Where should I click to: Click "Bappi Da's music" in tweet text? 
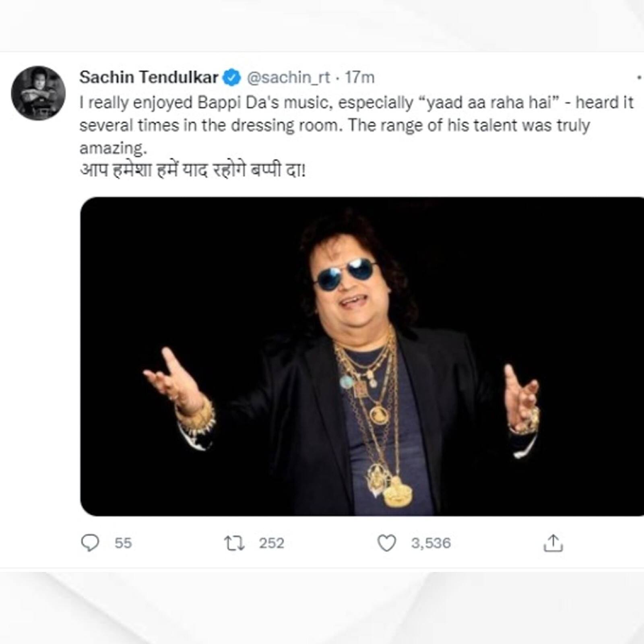[265, 103]
